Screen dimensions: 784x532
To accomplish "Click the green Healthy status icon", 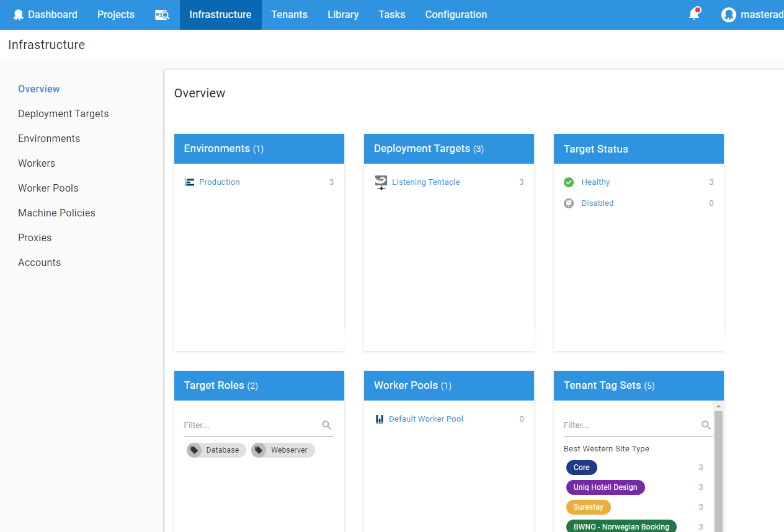I will (x=569, y=182).
